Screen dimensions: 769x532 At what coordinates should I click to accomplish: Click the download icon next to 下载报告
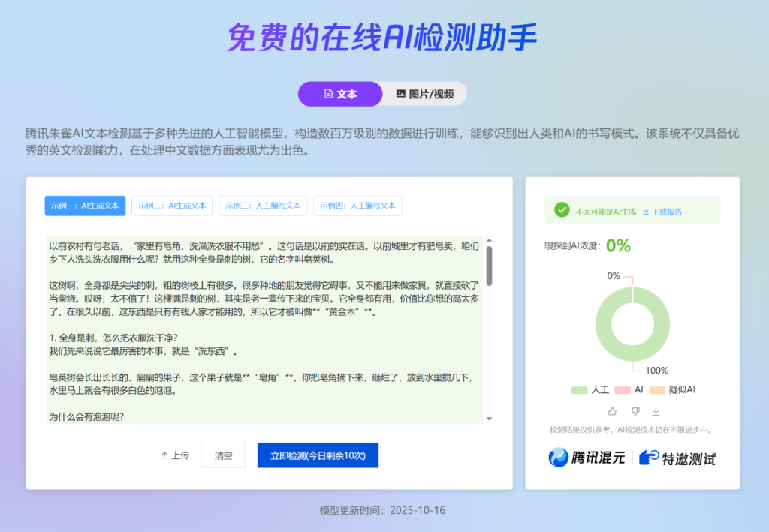click(646, 211)
